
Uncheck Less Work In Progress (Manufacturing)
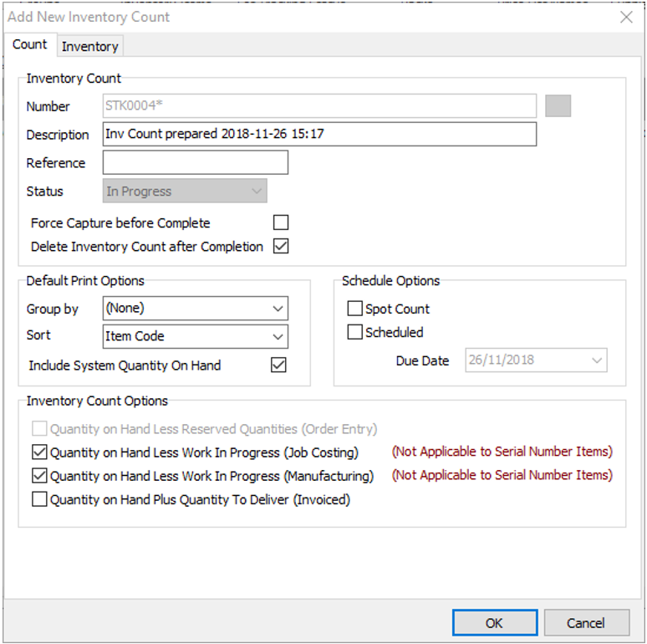pyautogui.click(x=39, y=476)
